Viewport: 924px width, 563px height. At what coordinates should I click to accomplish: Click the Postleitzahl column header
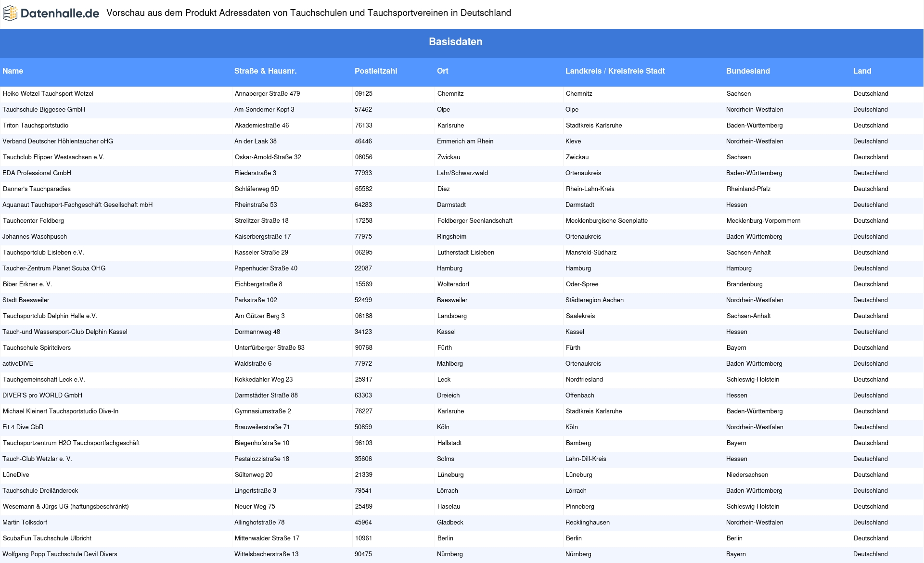click(376, 71)
